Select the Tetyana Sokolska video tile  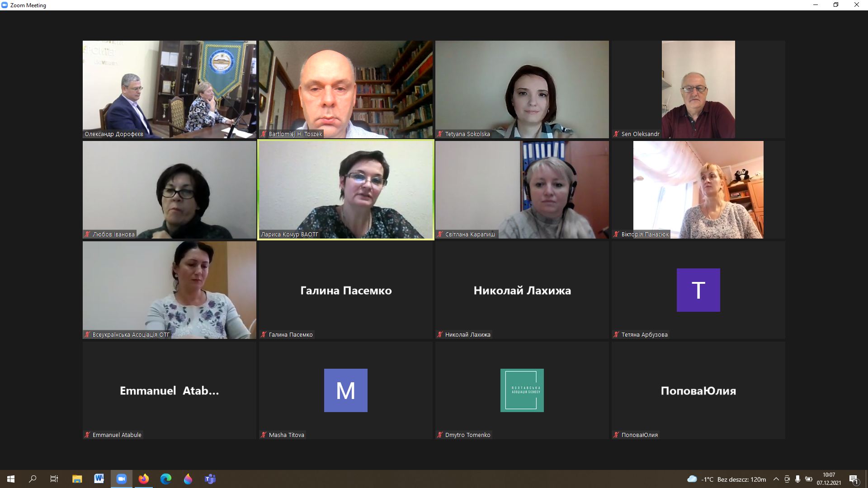coord(522,89)
